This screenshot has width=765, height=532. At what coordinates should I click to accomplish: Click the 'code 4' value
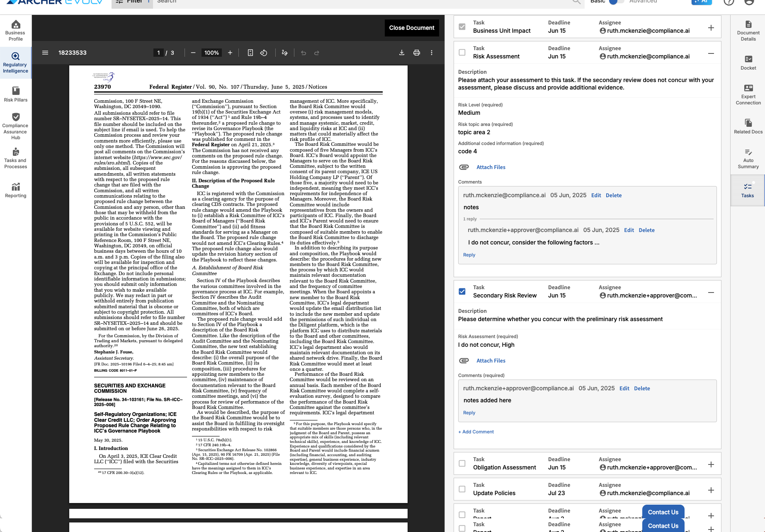(467, 151)
